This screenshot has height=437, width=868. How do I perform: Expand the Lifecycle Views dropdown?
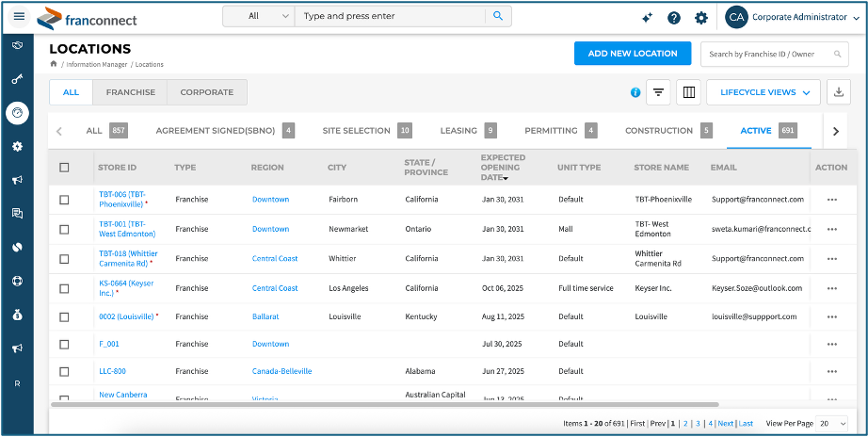tap(764, 92)
